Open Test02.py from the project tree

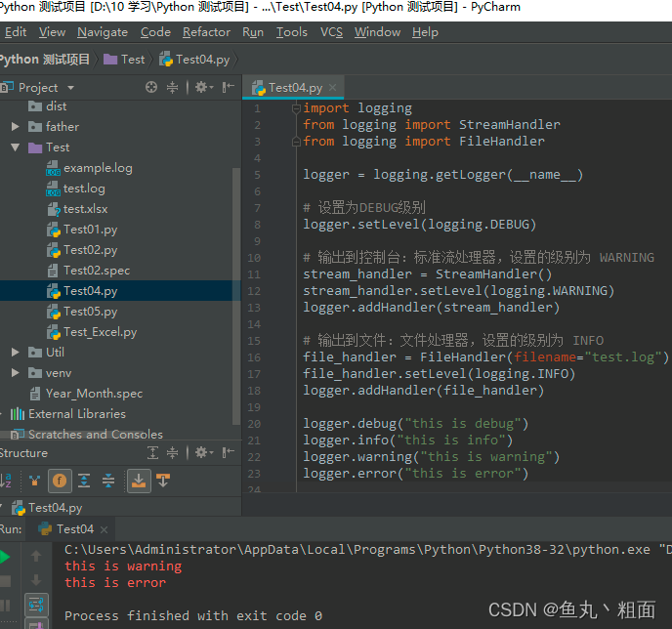[x=82, y=250]
